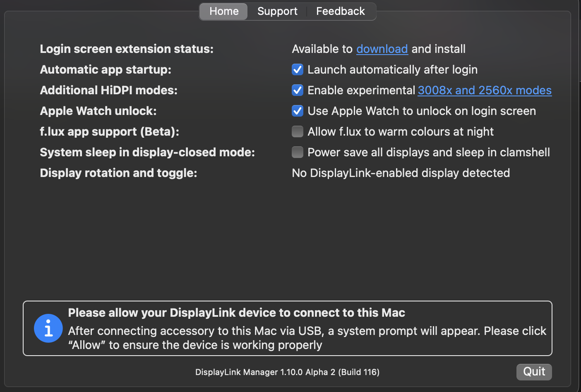
Task: Click the No DisplayLink-enabled display detected text
Action: pos(401,173)
